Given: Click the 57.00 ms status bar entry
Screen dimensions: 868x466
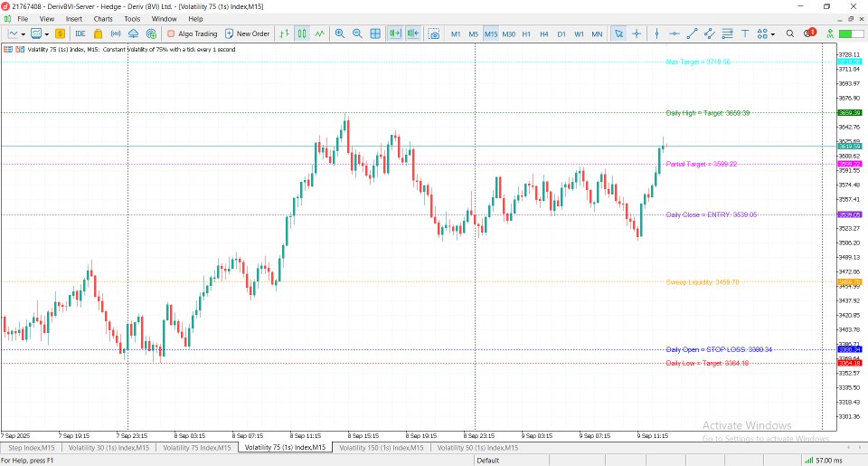Looking at the screenshot, I should pyautogui.click(x=824, y=461).
